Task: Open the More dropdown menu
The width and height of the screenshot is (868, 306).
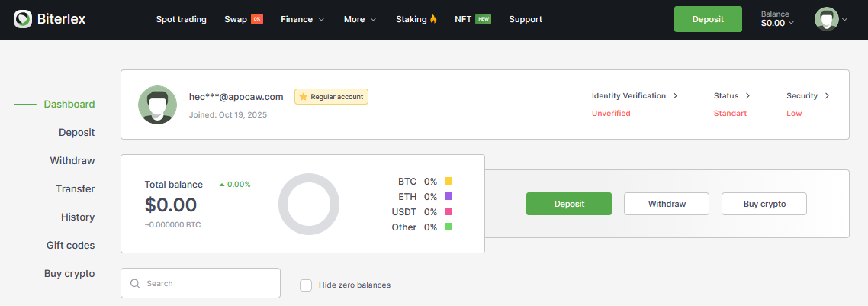Action: pyautogui.click(x=360, y=19)
